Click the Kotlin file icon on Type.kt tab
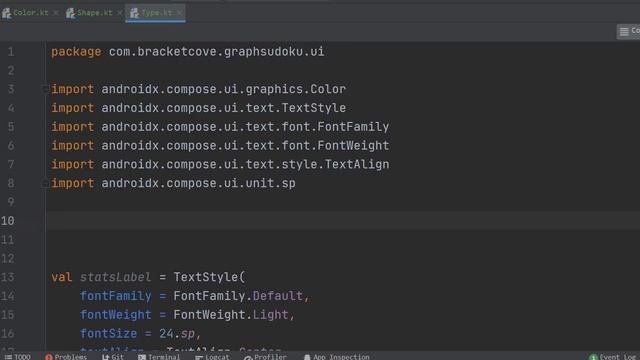This screenshot has height=360, width=640. (134, 13)
